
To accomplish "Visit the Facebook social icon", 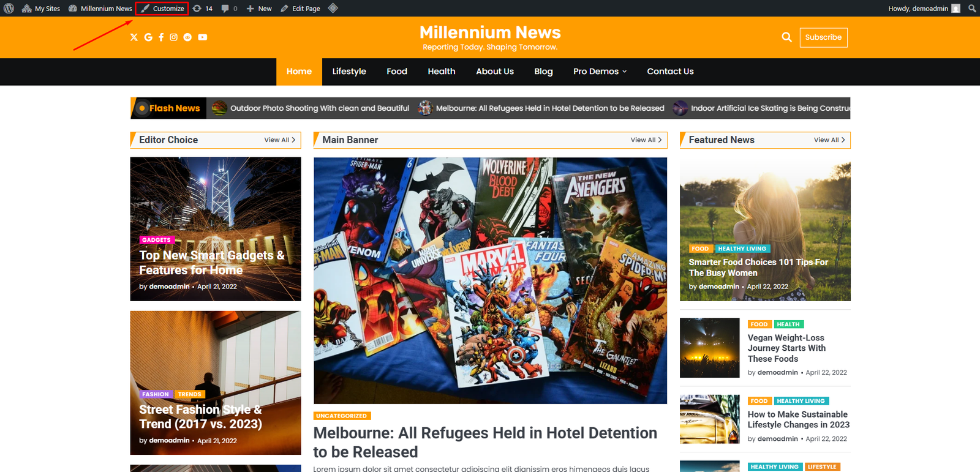I will [161, 37].
